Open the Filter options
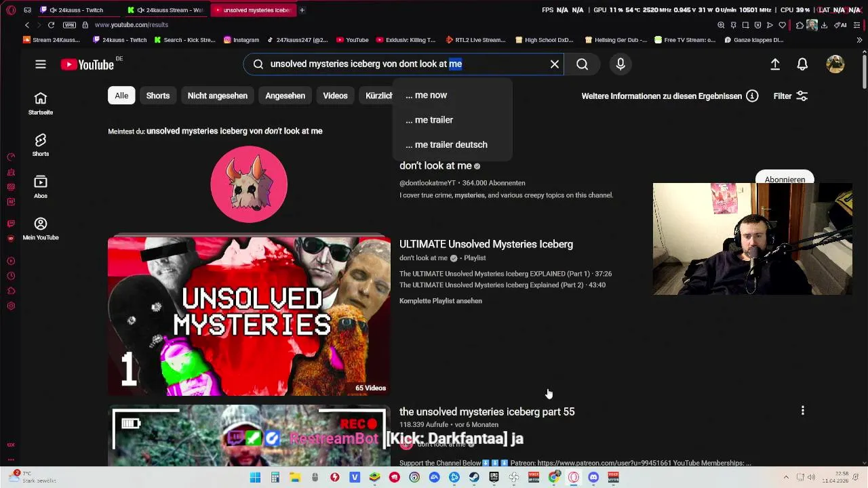 791,96
